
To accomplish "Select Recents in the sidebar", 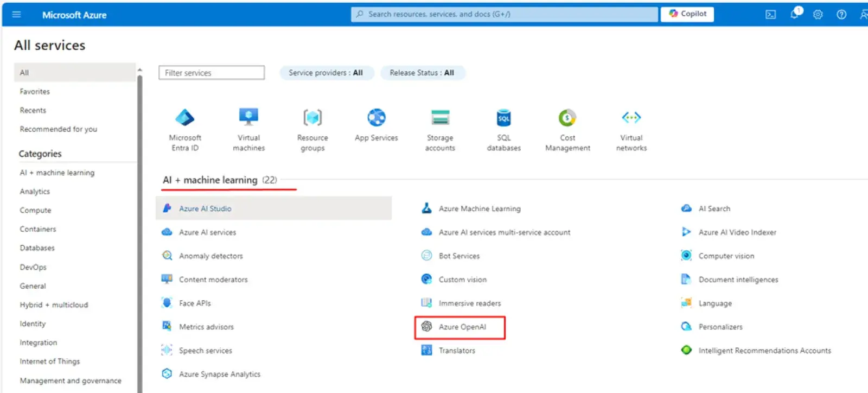I will coord(33,110).
